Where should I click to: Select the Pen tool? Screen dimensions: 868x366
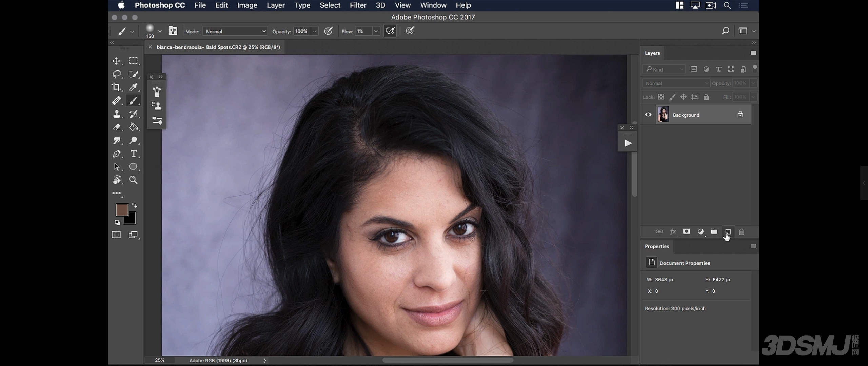117,154
